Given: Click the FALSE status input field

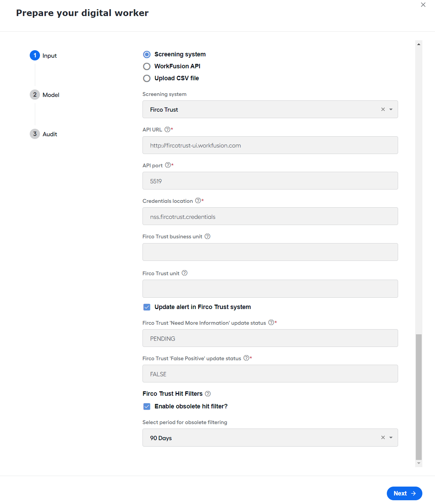Looking at the screenshot, I should point(270,374).
